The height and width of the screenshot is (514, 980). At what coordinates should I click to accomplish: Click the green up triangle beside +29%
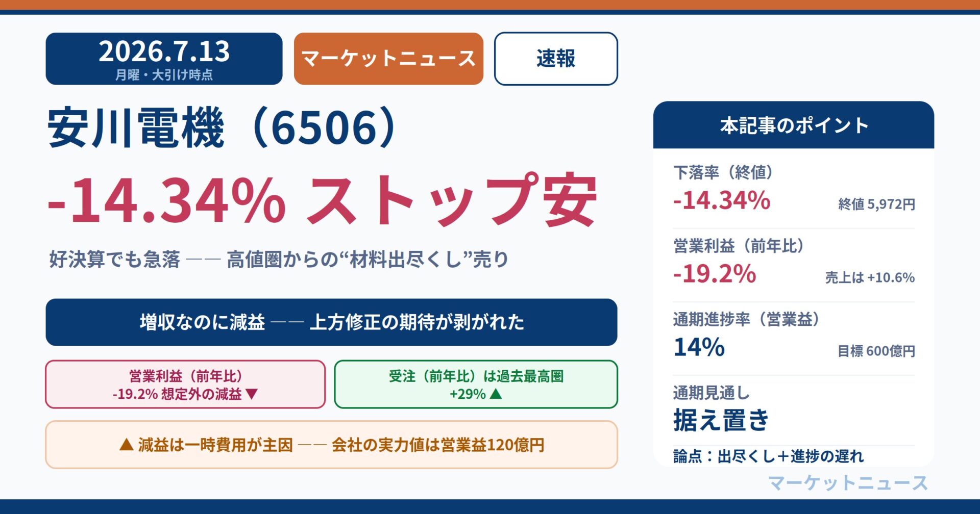(x=496, y=394)
